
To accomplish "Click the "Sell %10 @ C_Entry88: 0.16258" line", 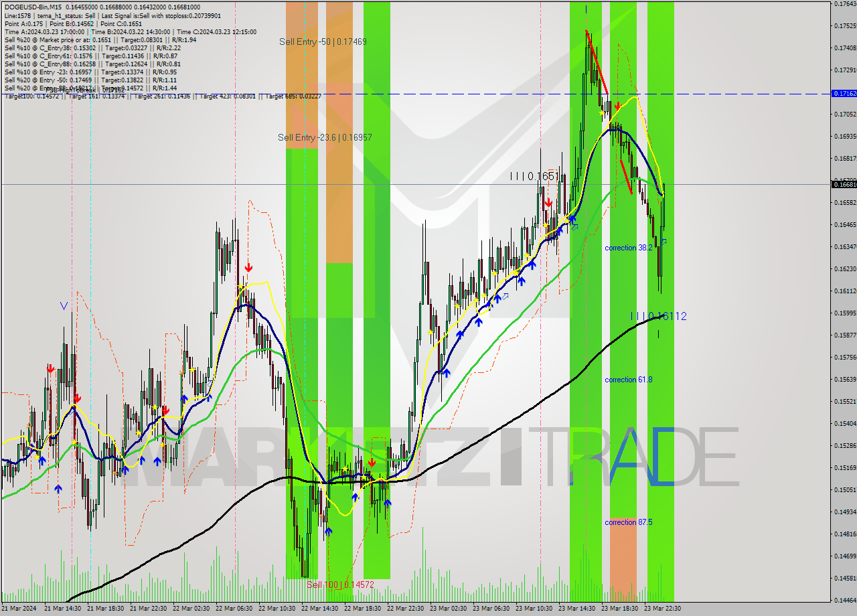I will 92,64.
